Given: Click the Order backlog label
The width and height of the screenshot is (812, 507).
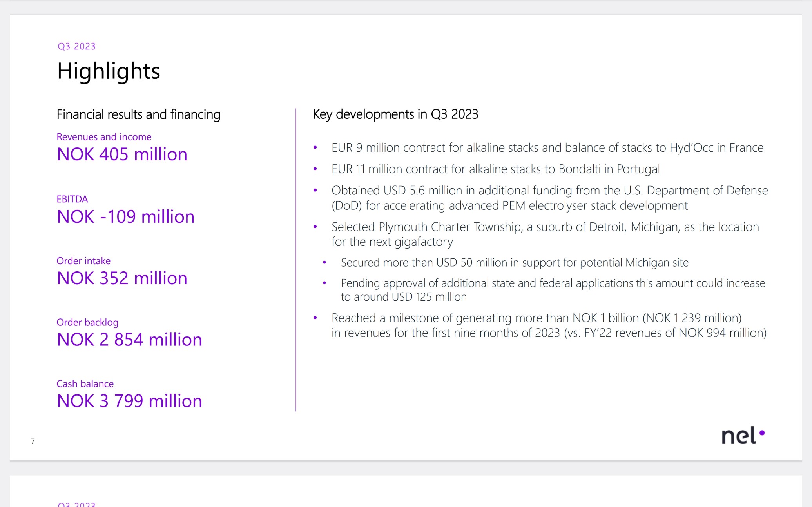Looking at the screenshot, I should coord(87,322).
